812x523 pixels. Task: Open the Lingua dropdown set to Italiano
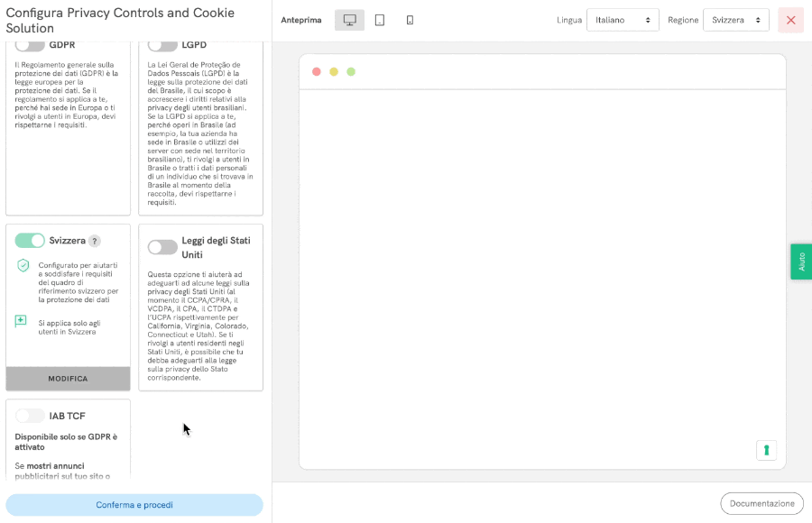(x=623, y=20)
